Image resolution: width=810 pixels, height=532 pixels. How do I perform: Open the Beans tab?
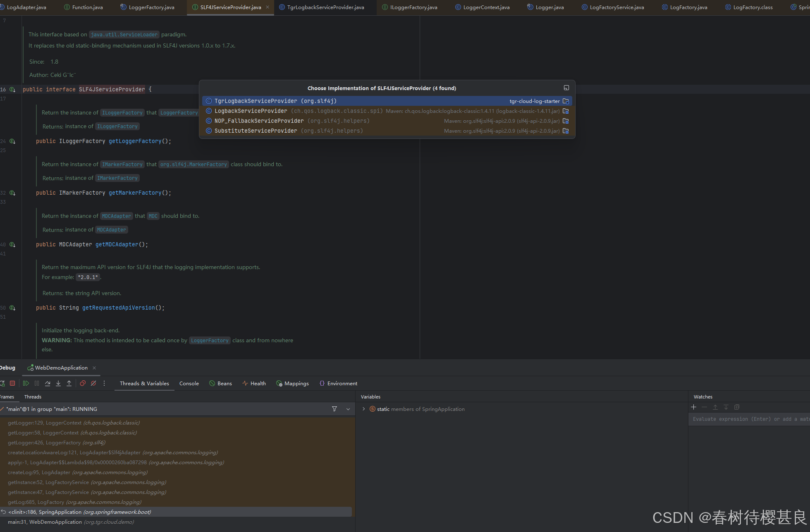click(x=220, y=383)
